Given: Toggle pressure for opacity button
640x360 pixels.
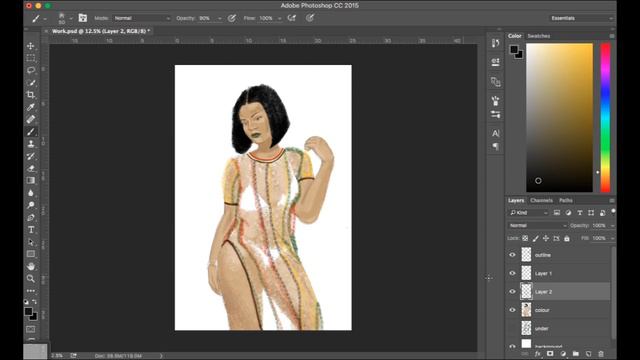Looking at the screenshot, I should (x=232, y=18).
